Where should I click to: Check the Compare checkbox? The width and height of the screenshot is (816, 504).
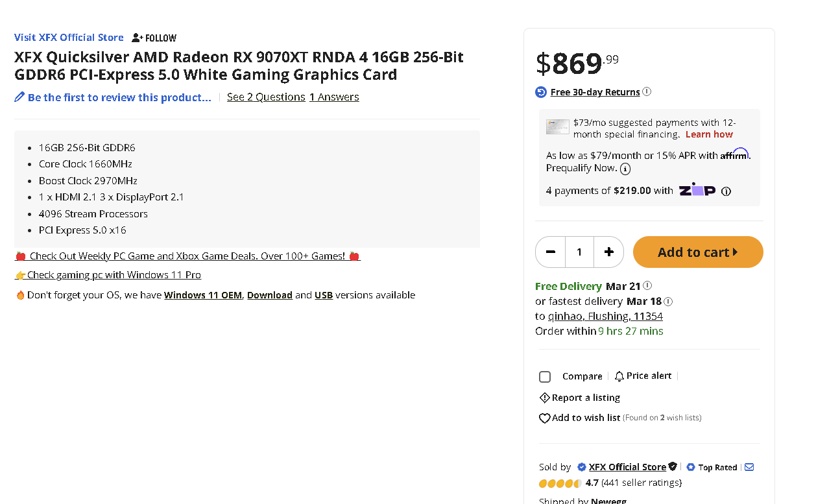pyautogui.click(x=545, y=377)
